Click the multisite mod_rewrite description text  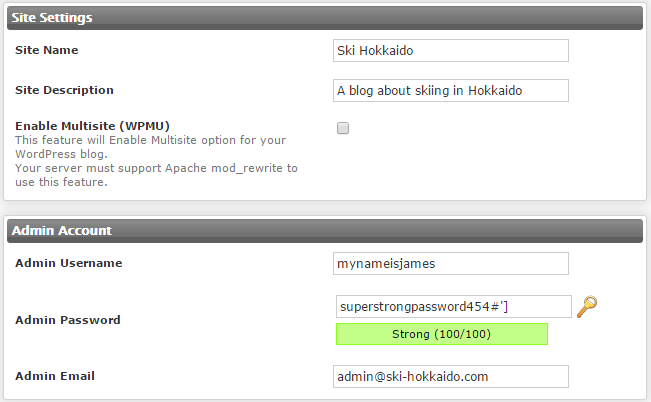(157, 175)
